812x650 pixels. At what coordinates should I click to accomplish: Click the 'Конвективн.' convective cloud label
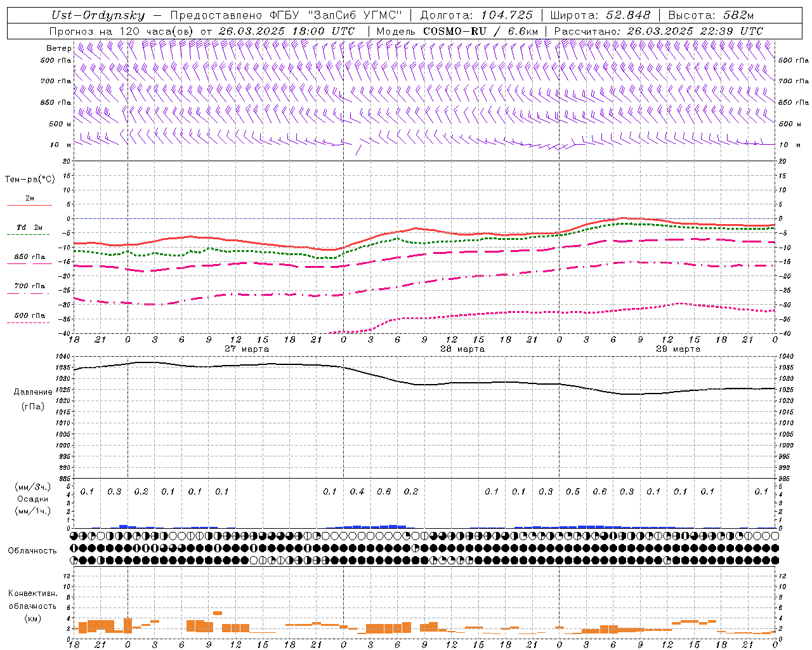click(32, 594)
